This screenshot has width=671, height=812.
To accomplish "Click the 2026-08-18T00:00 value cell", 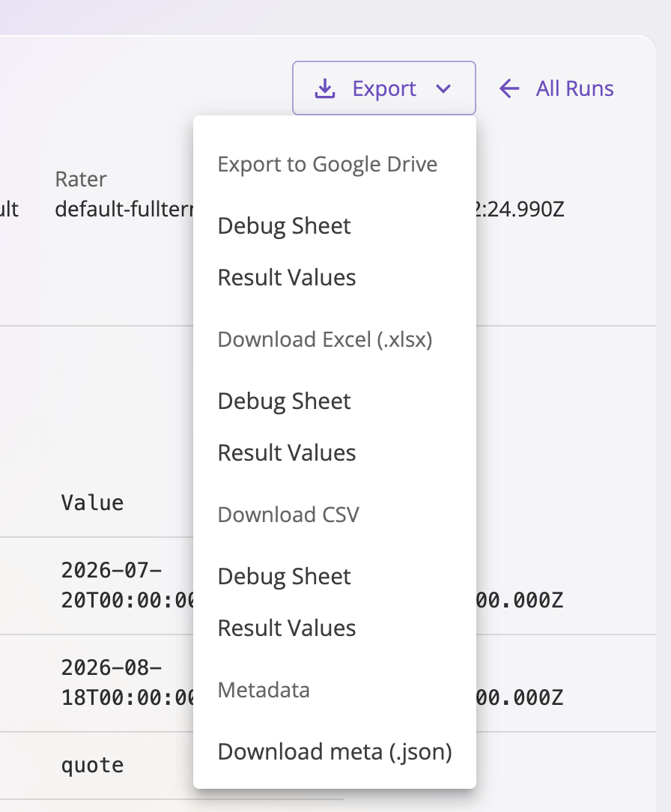I will tap(127, 682).
